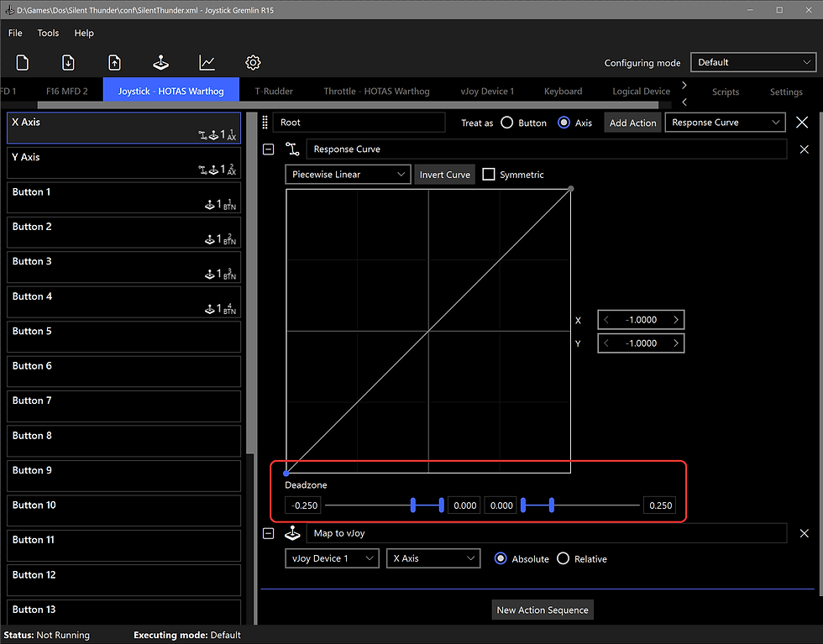The width and height of the screenshot is (823, 644).
Task: Open the Configuring mode Default dropdown
Action: 753,62
